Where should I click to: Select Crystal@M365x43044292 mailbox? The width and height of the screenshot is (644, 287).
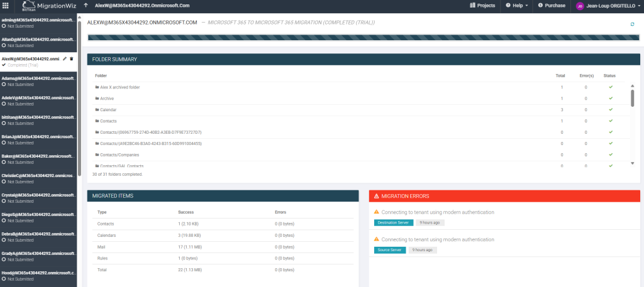click(x=38, y=198)
